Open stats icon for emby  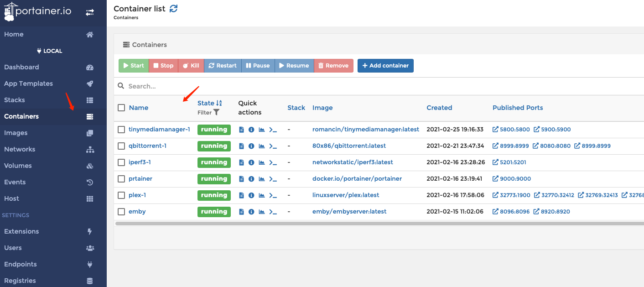coord(262,212)
